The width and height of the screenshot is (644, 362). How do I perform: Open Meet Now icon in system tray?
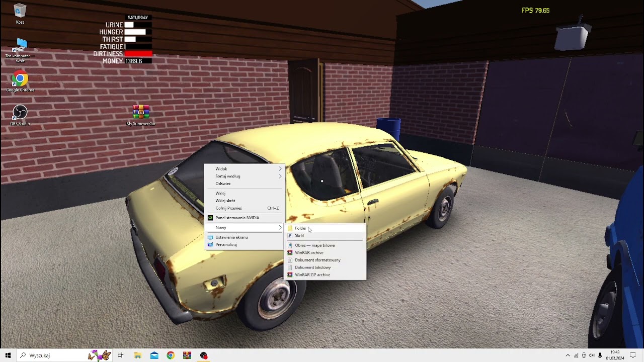tap(584, 355)
